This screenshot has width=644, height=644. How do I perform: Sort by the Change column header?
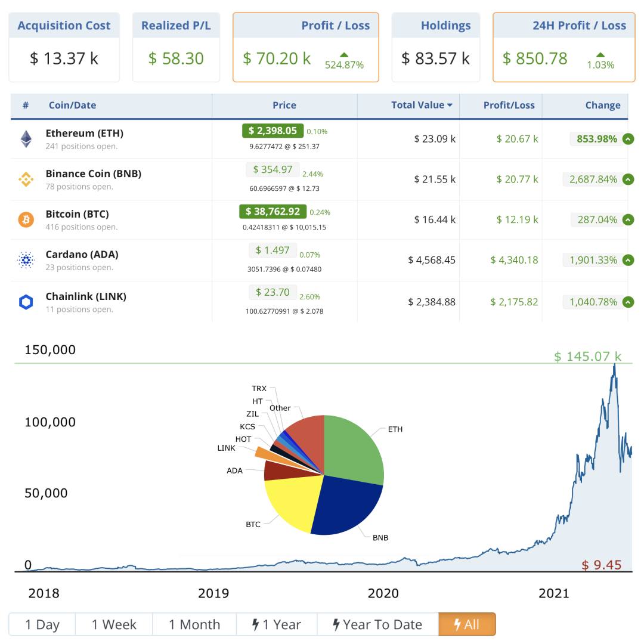tap(602, 106)
